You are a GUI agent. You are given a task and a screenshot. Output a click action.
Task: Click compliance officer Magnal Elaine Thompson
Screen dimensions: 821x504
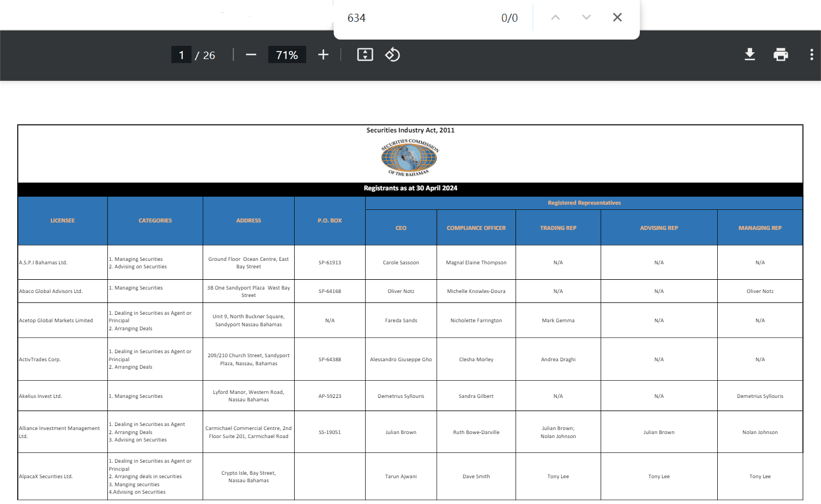(x=476, y=263)
